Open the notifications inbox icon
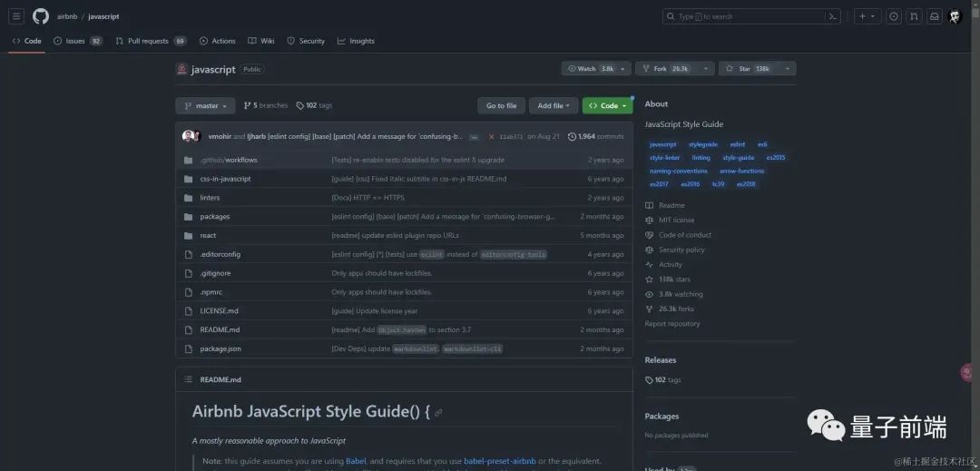The width and height of the screenshot is (980, 471). [x=934, y=16]
